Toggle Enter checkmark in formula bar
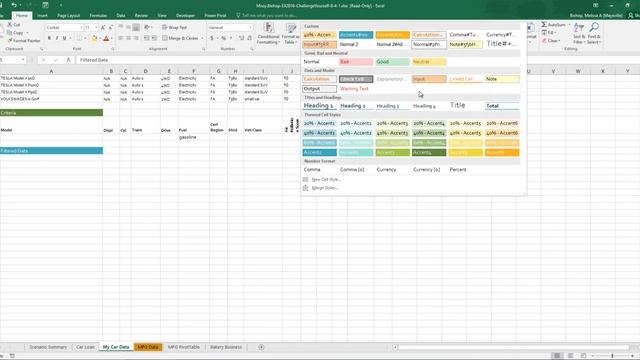640x360 pixels. pyautogui.click(x=56, y=60)
